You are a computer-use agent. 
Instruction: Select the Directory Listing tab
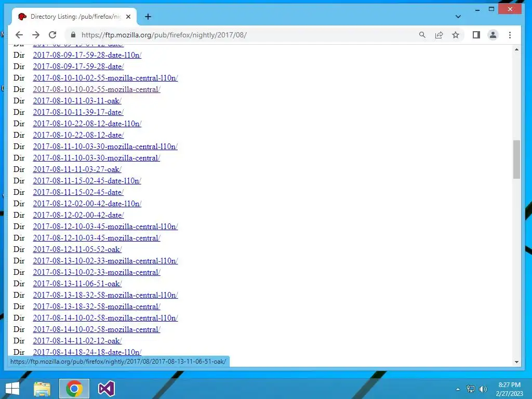74,17
